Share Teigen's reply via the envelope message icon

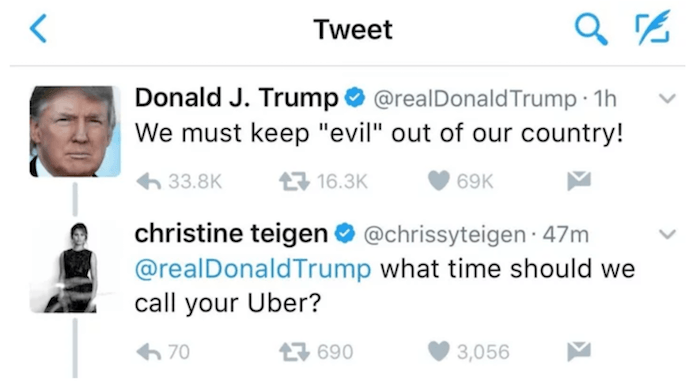click(579, 351)
